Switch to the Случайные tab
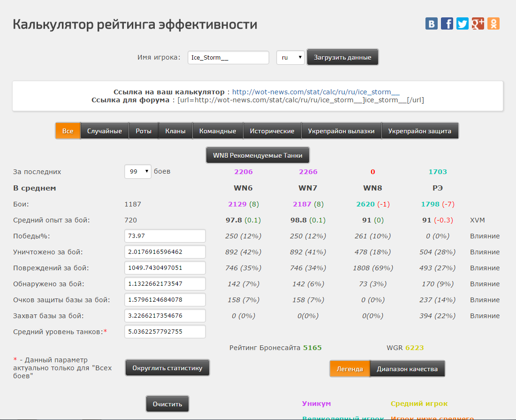The height and width of the screenshot is (420, 516). (108, 131)
